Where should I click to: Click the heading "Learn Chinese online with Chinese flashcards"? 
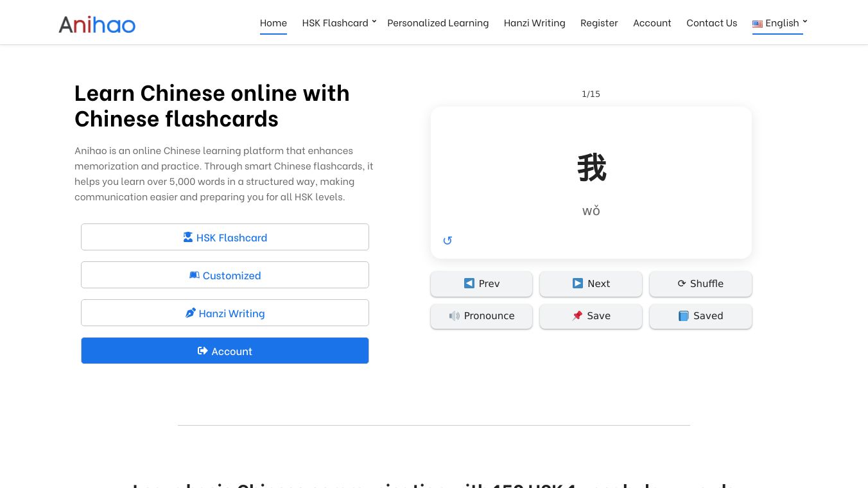click(x=212, y=106)
